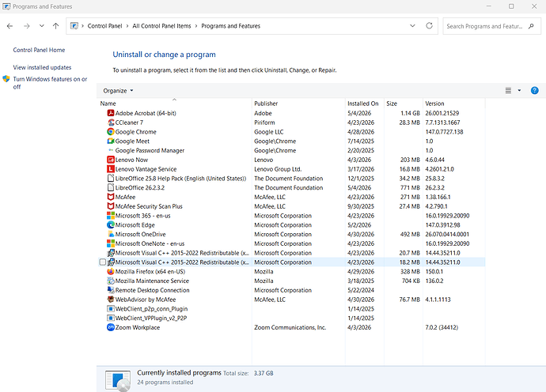
Task: Click the Google Meet icon
Action: (x=111, y=141)
